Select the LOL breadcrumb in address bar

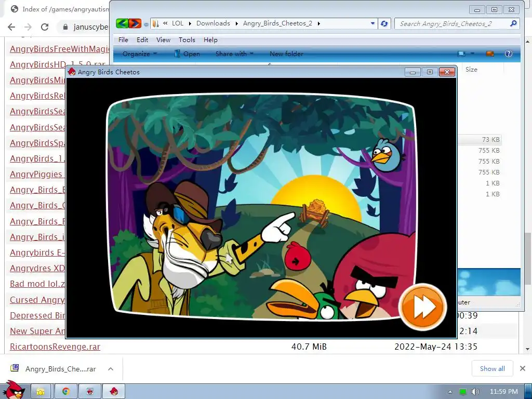tap(178, 23)
